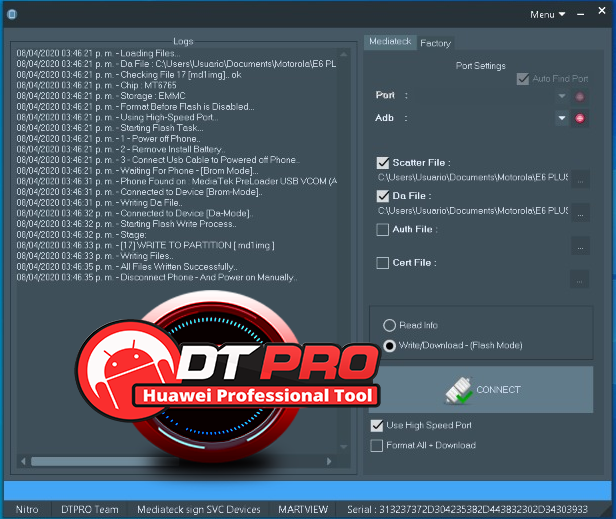Click the Serial number status text
The height and width of the screenshot is (519, 616).
(467, 510)
